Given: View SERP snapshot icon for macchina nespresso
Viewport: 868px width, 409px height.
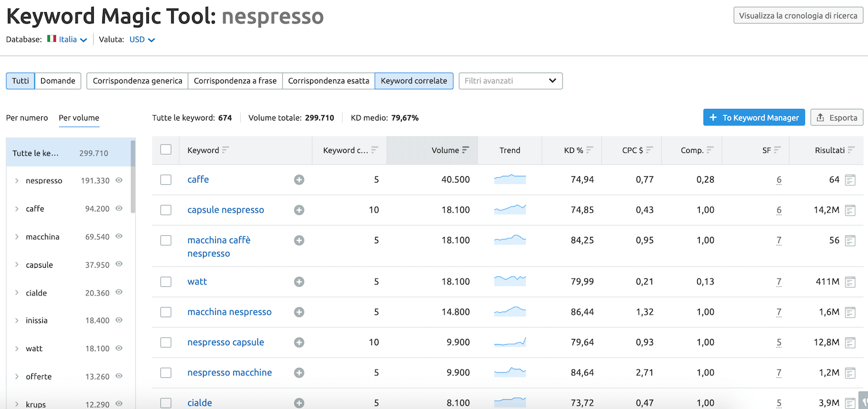Looking at the screenshot, I should (x=850, y=312).
